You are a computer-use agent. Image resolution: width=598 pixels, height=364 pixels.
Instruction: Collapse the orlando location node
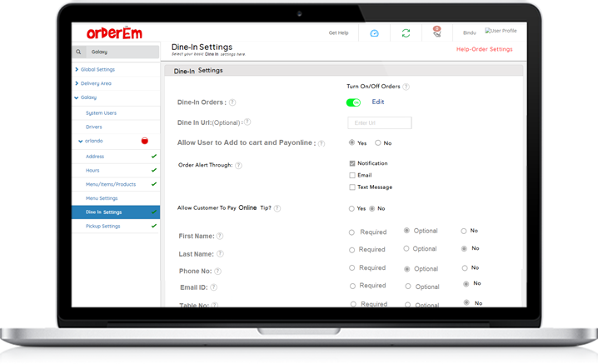(81, 141)
